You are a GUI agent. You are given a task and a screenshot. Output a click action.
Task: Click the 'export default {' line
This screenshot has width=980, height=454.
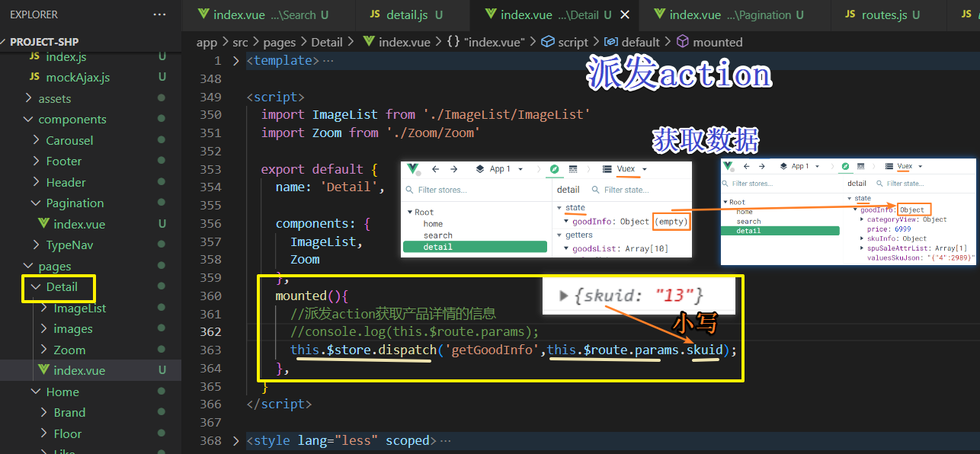click(x=319, y=169)
